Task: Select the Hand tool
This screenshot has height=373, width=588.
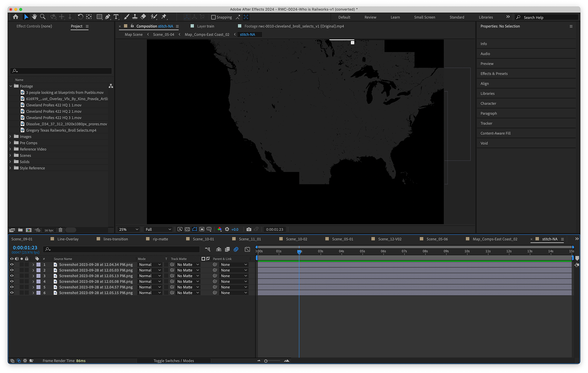Action: pos(34,17)
